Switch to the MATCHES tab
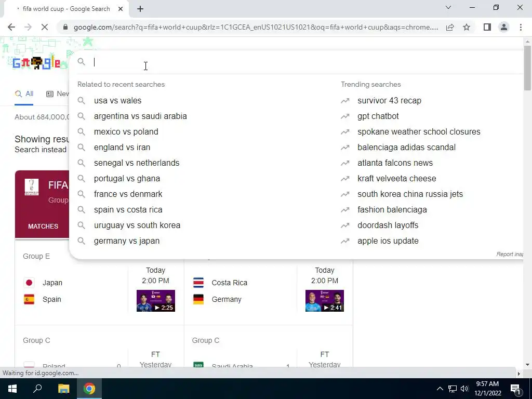 click(43, 227)
